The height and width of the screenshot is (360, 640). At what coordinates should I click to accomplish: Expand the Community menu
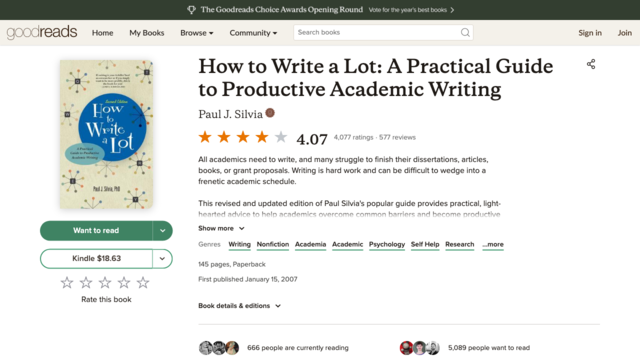(253, 33)
